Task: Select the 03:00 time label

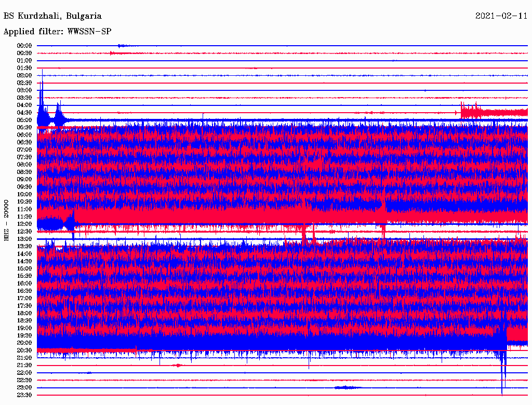Action: pos(24,90)
